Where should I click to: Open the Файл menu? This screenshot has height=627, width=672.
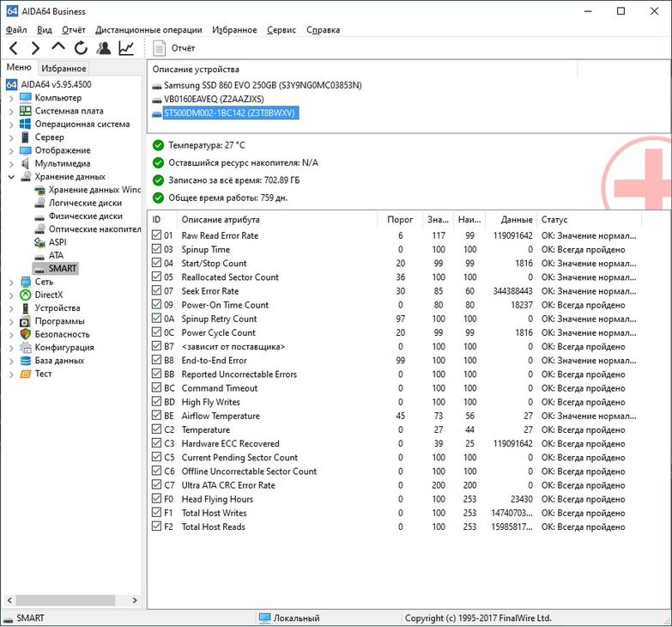click(16, 30)
